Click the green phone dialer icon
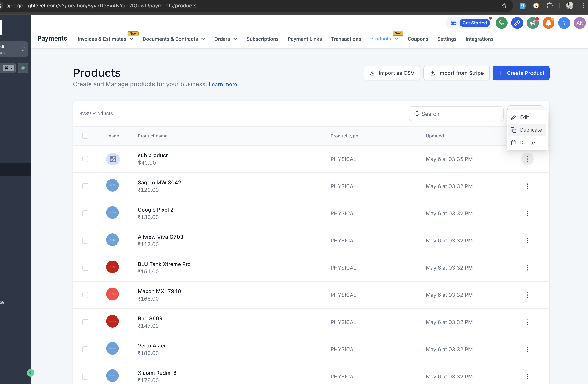Image resolution: width=588 pixels, height=384 pixels. coord(501,23)
